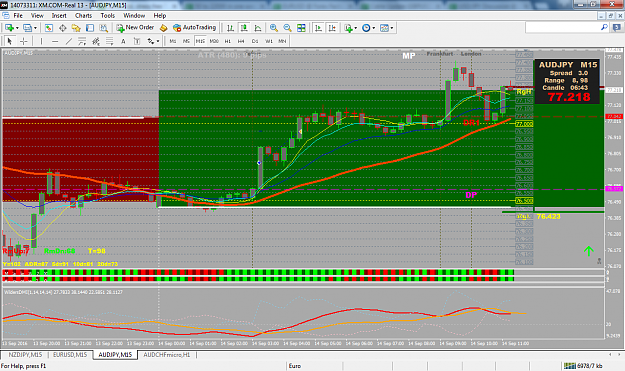The image size is (625, 371).
Task: Switch to the H4 timeframe
Action: coord(241,41)
